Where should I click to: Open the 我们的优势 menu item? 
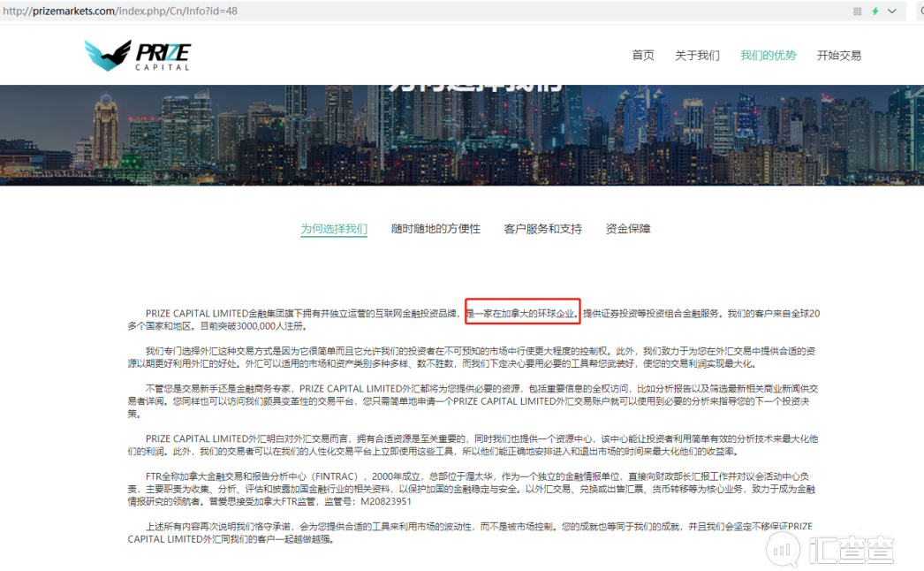768,56
